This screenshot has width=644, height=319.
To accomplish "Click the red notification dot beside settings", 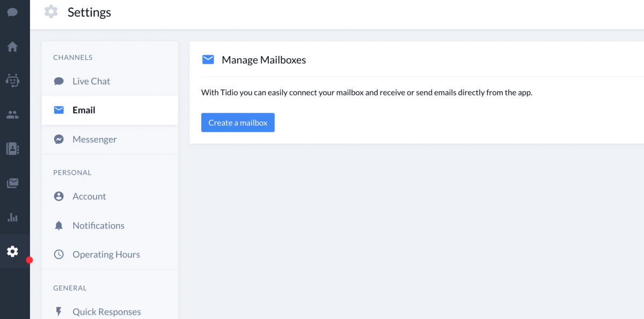I will pyautogui.click(x=30, y=260).
